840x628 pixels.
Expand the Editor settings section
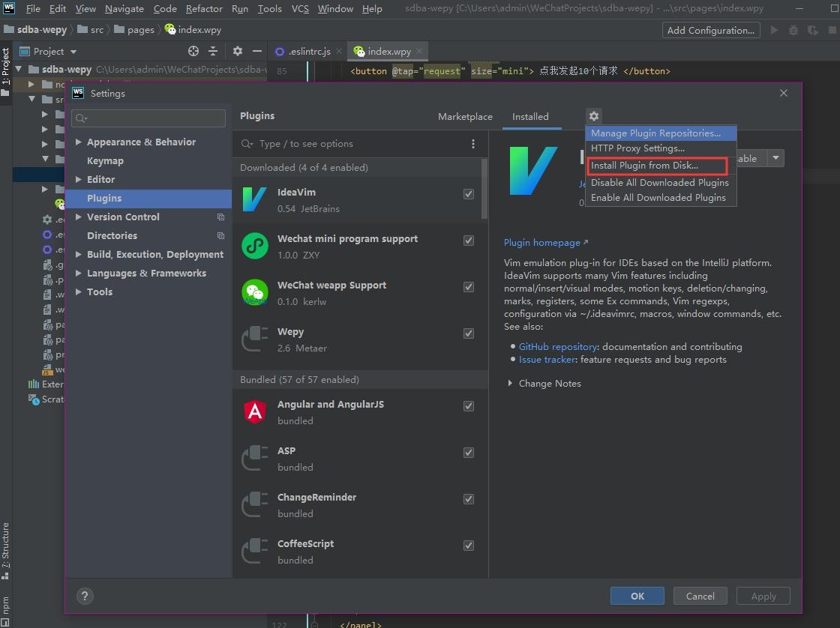78,179
